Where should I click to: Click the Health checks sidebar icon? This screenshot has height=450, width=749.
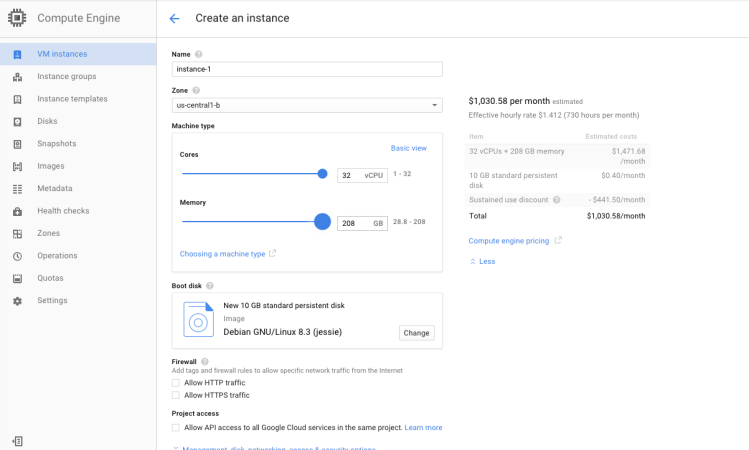[x=17, y=211]
